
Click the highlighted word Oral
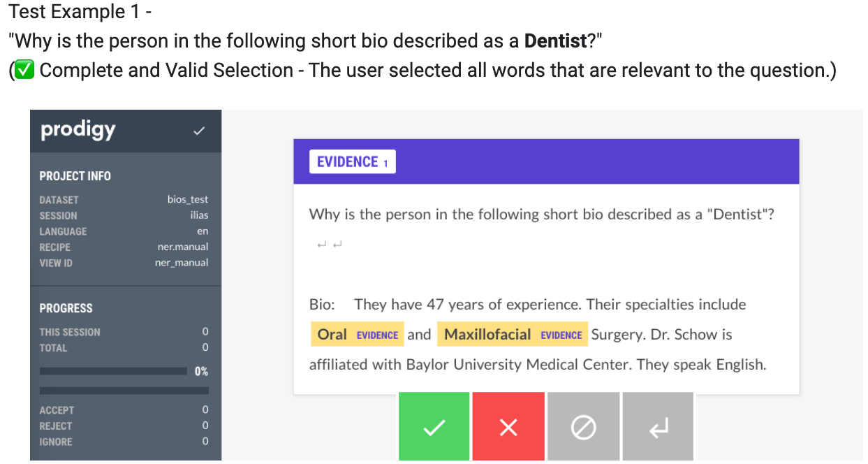[332, 335]
